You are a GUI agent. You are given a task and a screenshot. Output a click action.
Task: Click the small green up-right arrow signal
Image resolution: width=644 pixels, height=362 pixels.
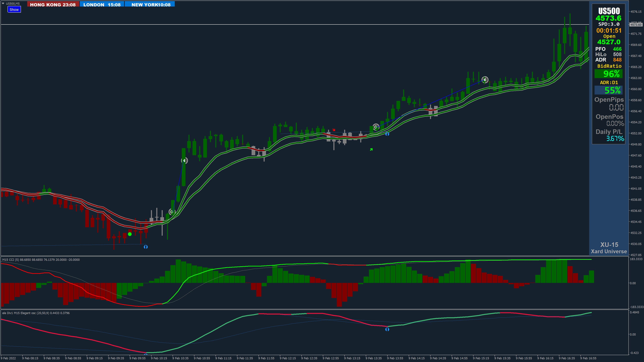tap(371, 149)
